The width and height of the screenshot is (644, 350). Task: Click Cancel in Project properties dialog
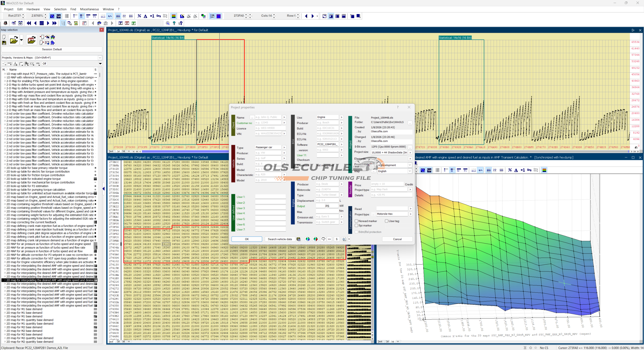tap(397, 239)
